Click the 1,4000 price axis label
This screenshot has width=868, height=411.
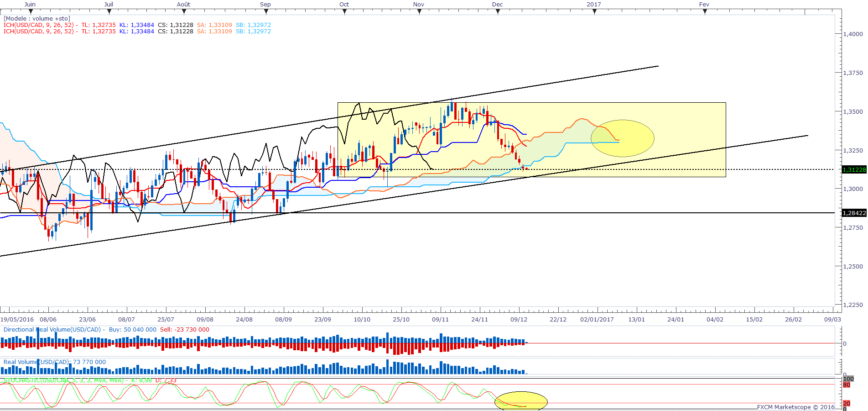pyautogui.click(x=852, y=34)
